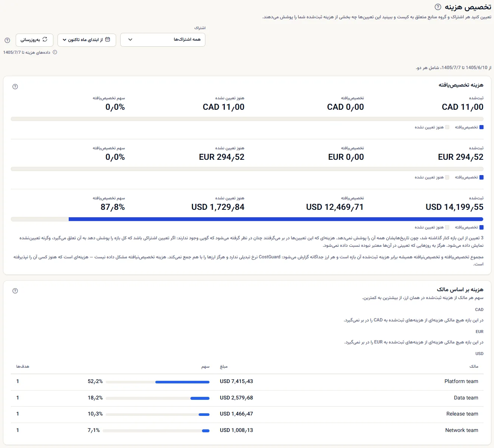
Task: Click the gray هنوز تعیین نشده legend swatch under the USD bar
Action: [x=447, y=227]
